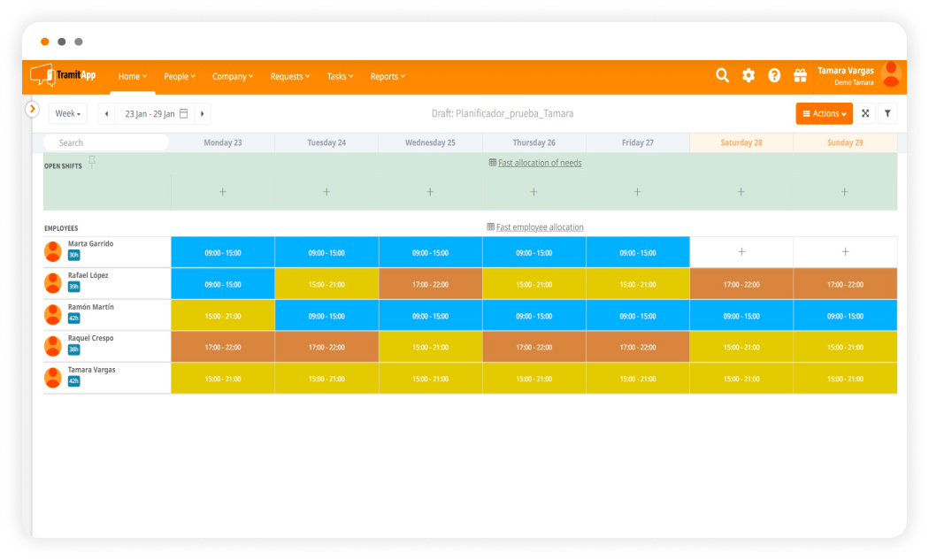
Task: Expand the People menu
Action: [x=180, y=77]
